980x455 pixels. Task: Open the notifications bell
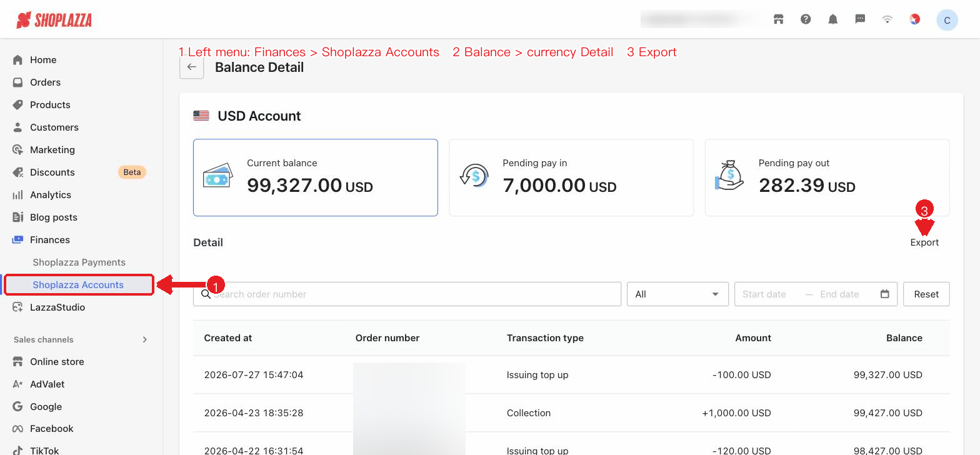pos(832,19)
